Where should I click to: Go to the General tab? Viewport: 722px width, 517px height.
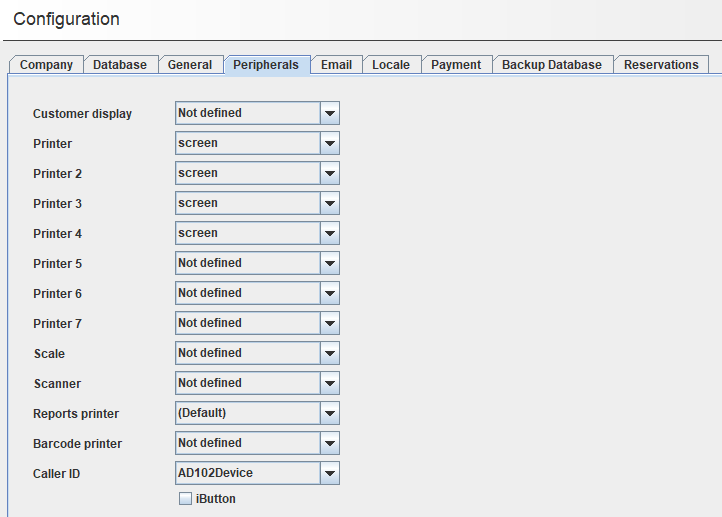[x=190, y=65]
